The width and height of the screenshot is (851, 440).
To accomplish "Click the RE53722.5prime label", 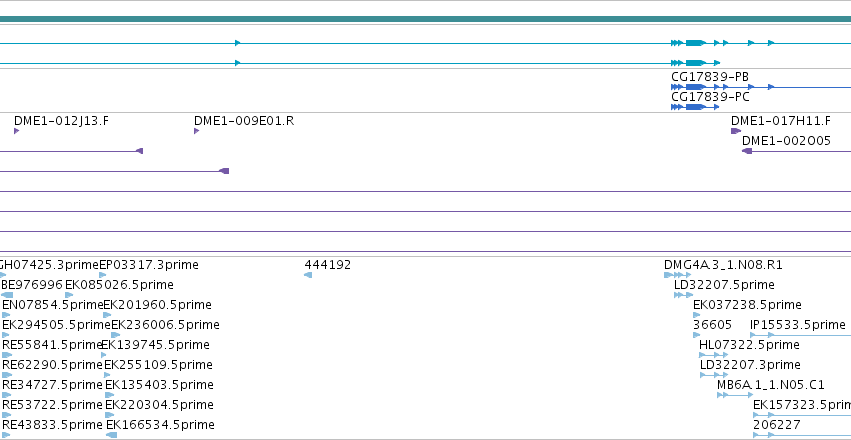I will pyautogui.click(x=52, y=405).
